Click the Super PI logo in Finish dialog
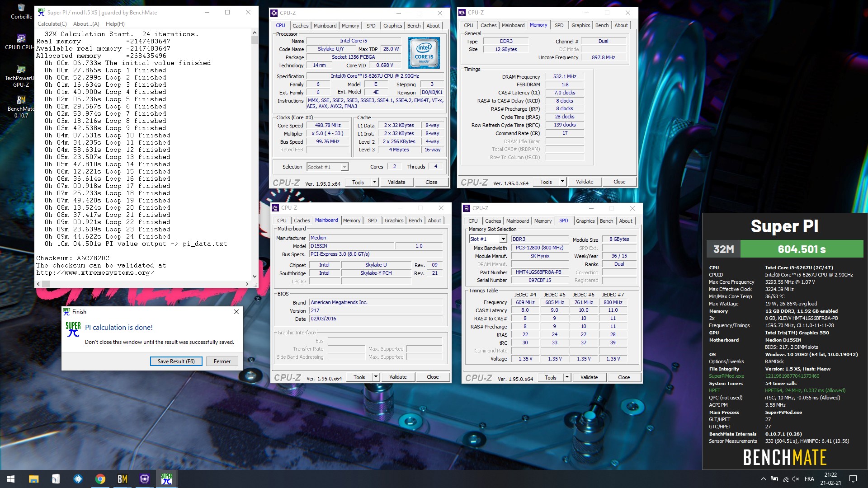This screenshot has width=868, height=488. (x=73, y=329)
